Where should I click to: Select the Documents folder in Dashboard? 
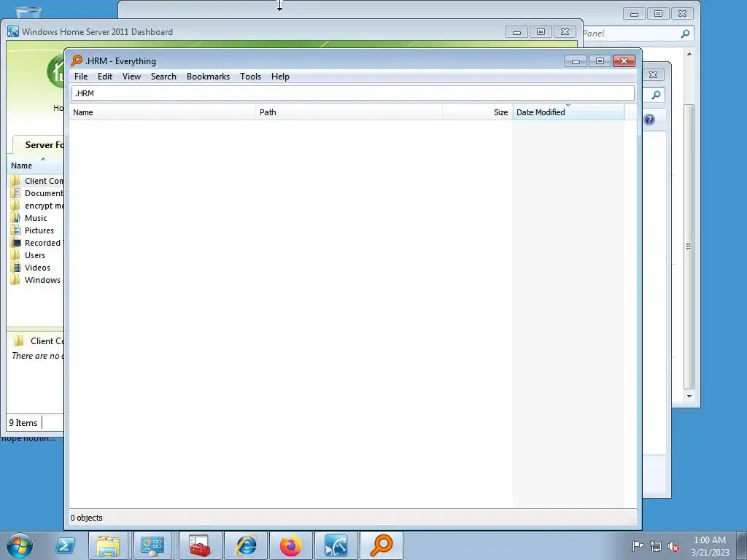[x=36, y=193]
